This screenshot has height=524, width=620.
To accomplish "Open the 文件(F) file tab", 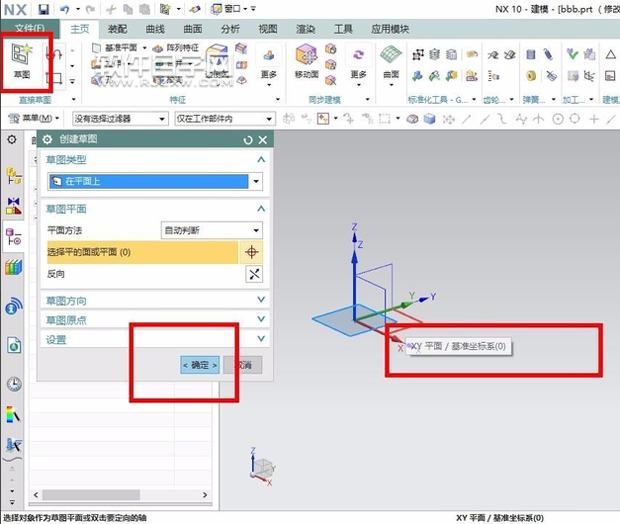I will (30, 28).
